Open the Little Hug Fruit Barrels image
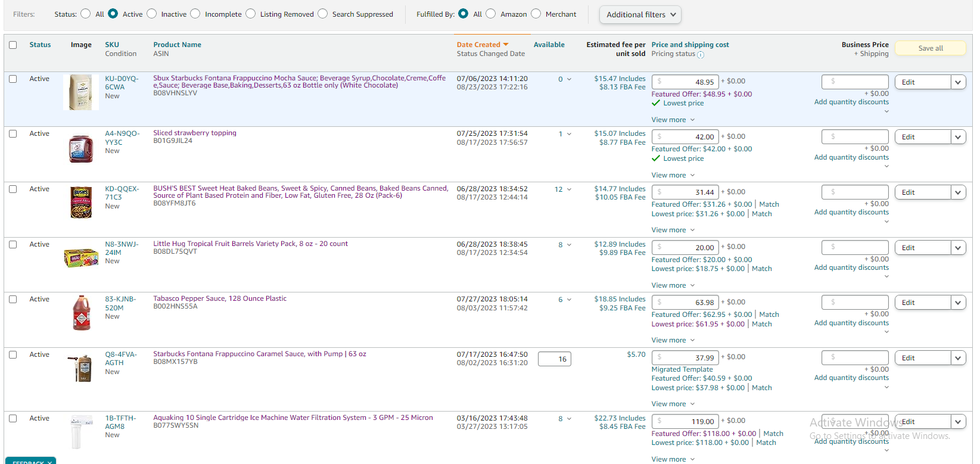 coord(81,258)
